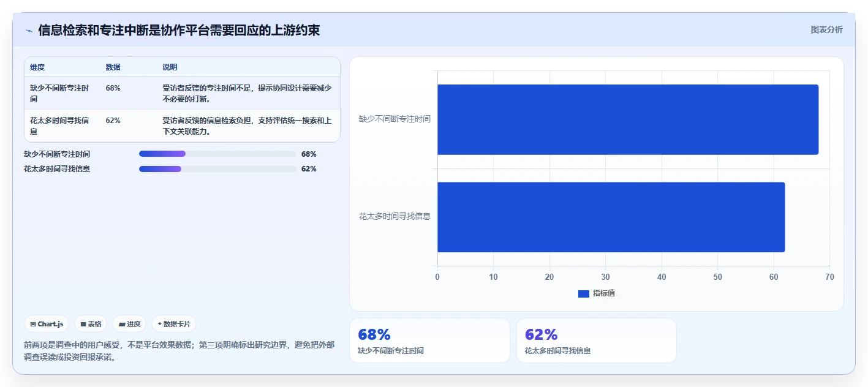Click description starting 受访者反馈的专注时间不足
The width and height of the screenshot is (868, 387).
(247, 93)
